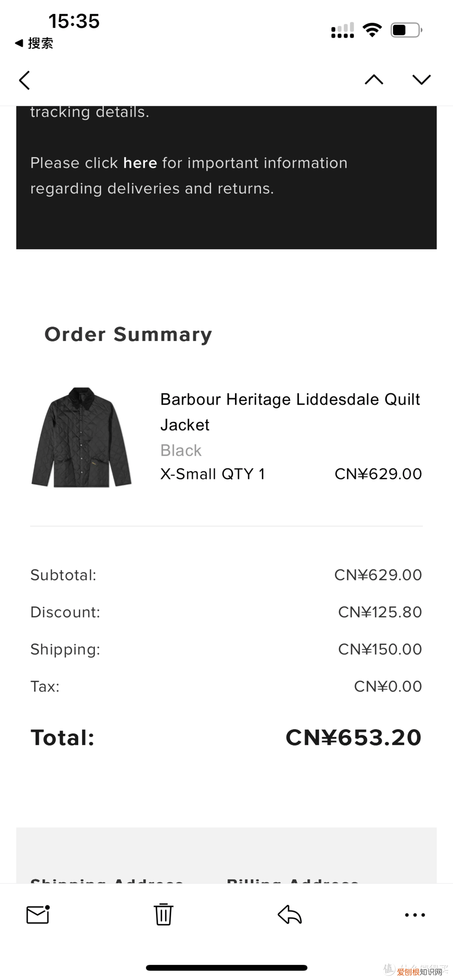This screenshot has width=453, height=980.
Task: Go back to the mailbox list
Action: (x=25, y=80)
